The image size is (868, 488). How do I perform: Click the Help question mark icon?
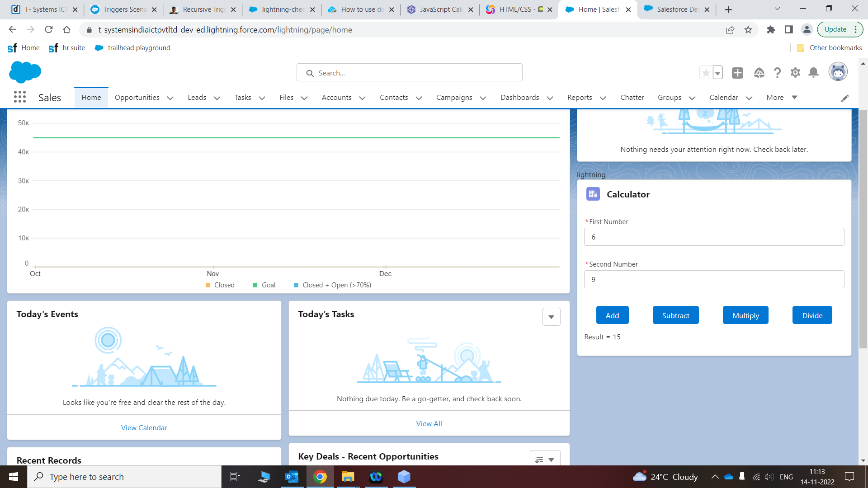click(777, 73)
